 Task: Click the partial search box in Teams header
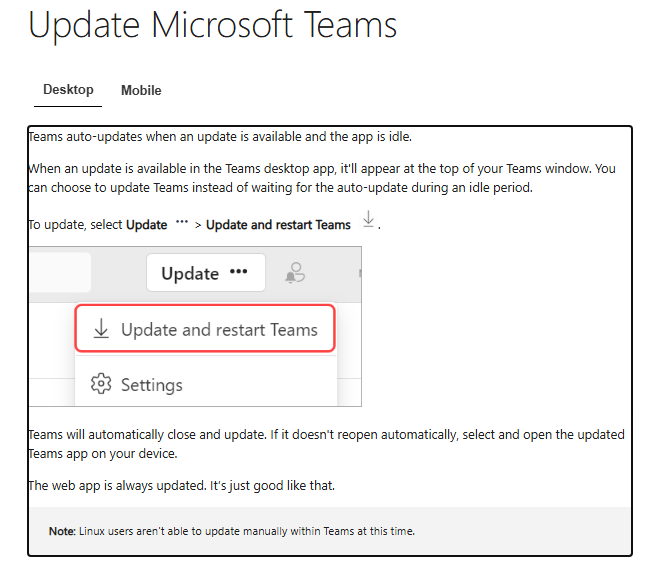coord(60,272)
